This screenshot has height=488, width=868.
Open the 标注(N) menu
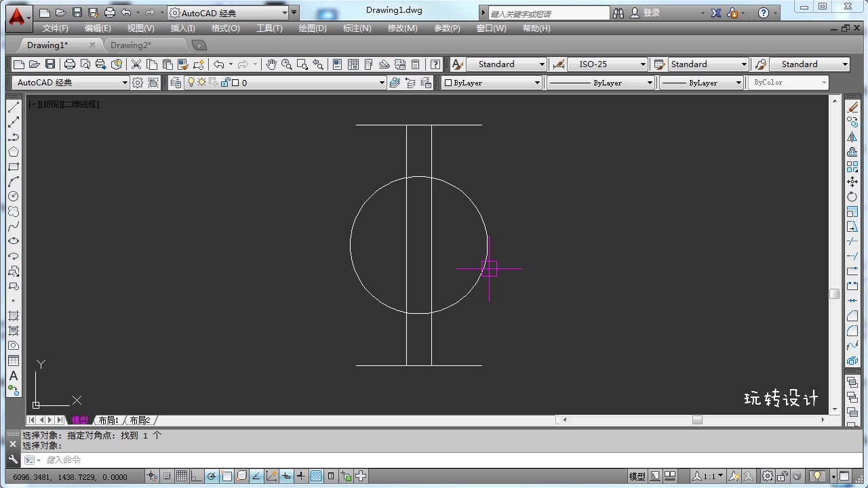357,28
